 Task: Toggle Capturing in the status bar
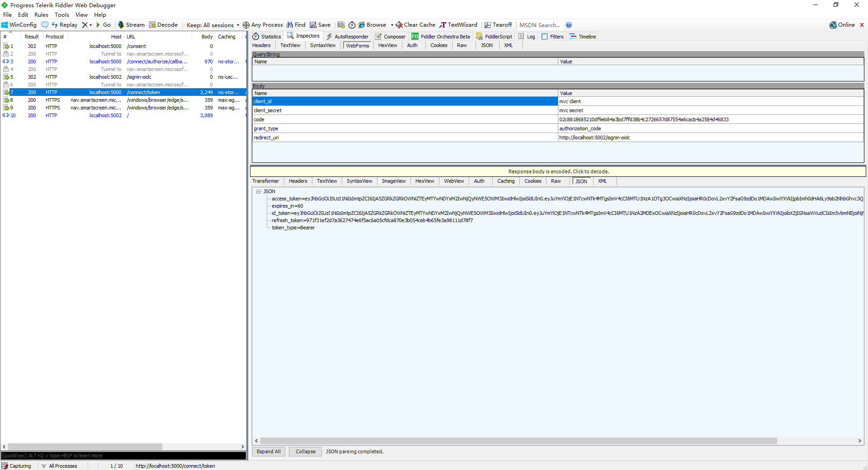pos(17,466)
